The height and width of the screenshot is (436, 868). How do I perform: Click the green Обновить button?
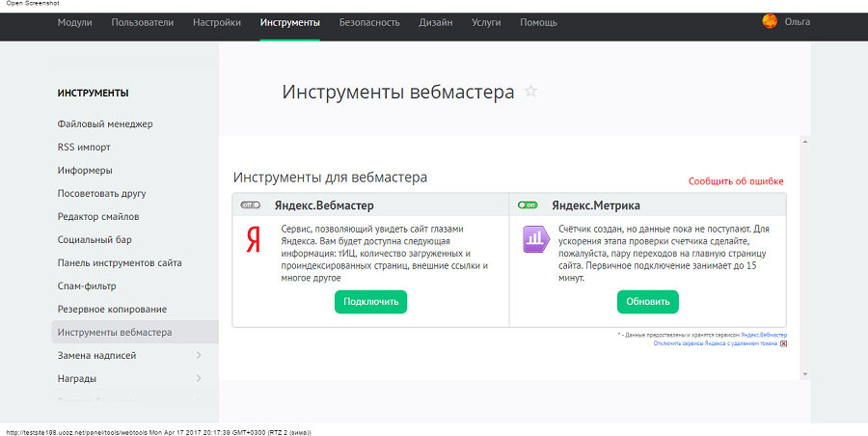click(x=648, y=302)
